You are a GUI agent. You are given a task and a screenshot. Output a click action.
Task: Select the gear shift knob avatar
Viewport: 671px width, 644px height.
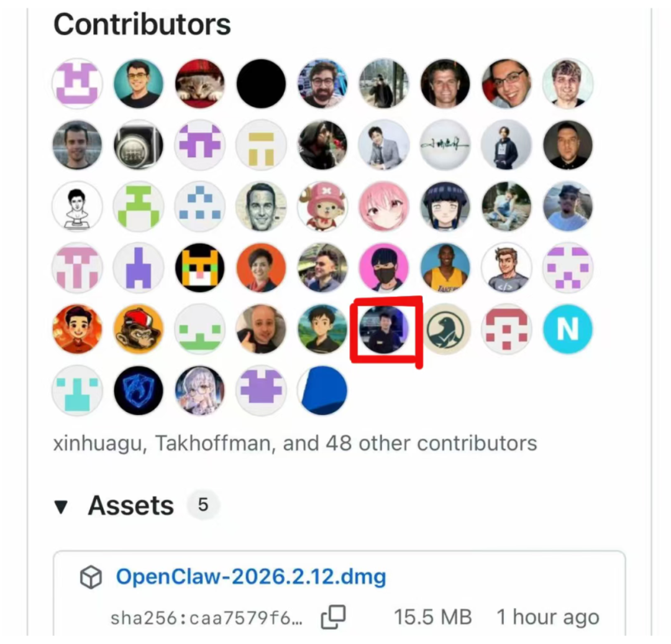(x=139, y=145)
